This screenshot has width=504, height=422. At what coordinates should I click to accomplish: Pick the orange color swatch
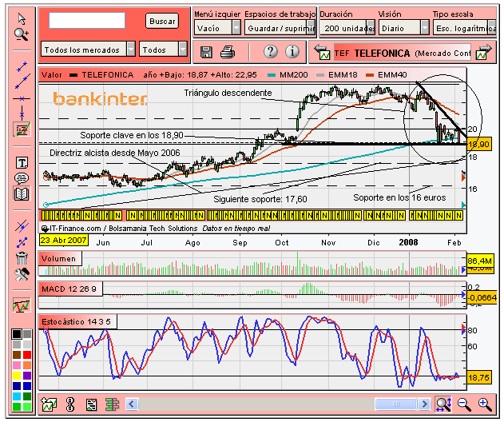coord(27,365)
